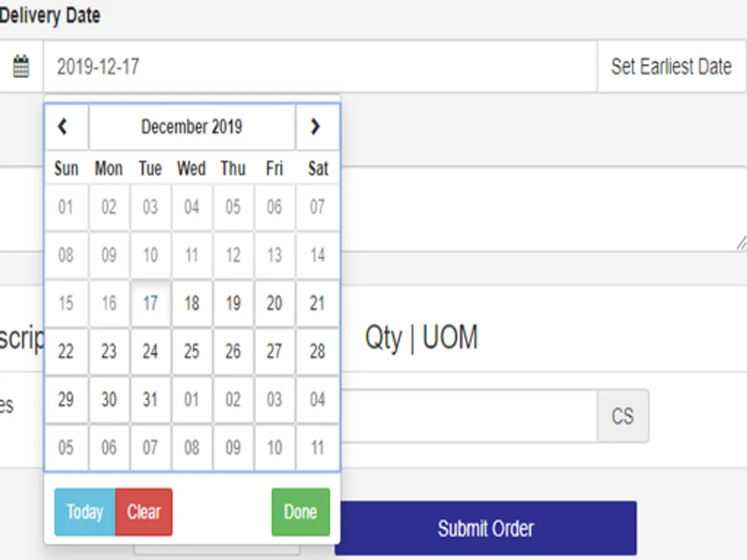Pick December 18 as delivery date
This screenshot has height=560, width=747.
pos(192,304)
